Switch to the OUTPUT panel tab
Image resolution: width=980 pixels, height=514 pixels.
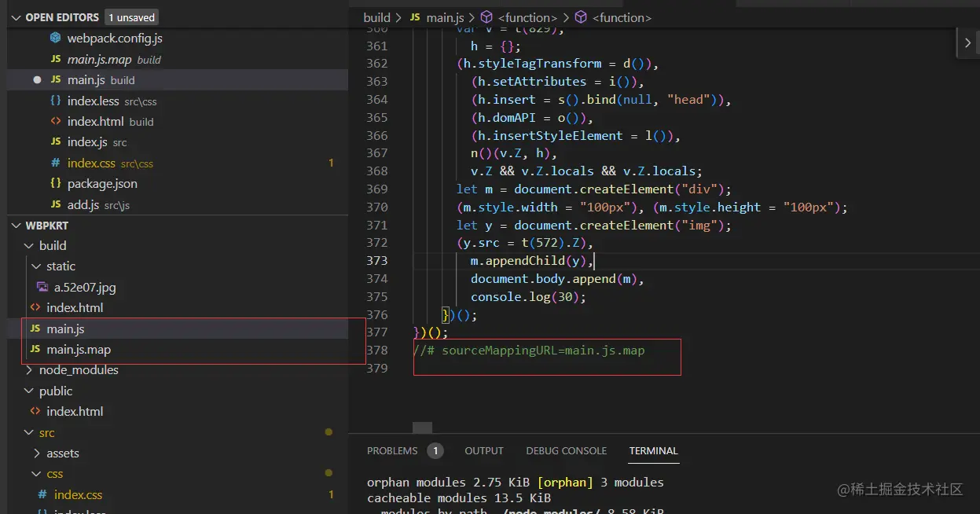(x=484, y=451)
